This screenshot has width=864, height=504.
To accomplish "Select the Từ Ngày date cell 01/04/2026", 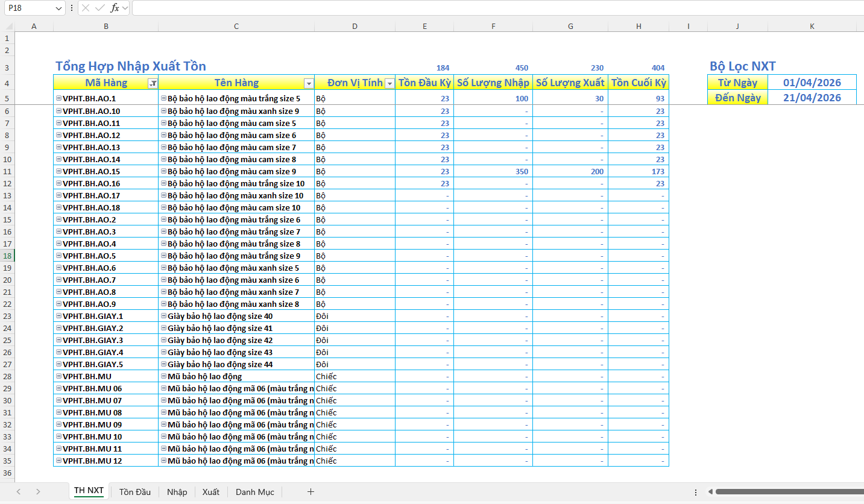I will click(x=812, y=83).
